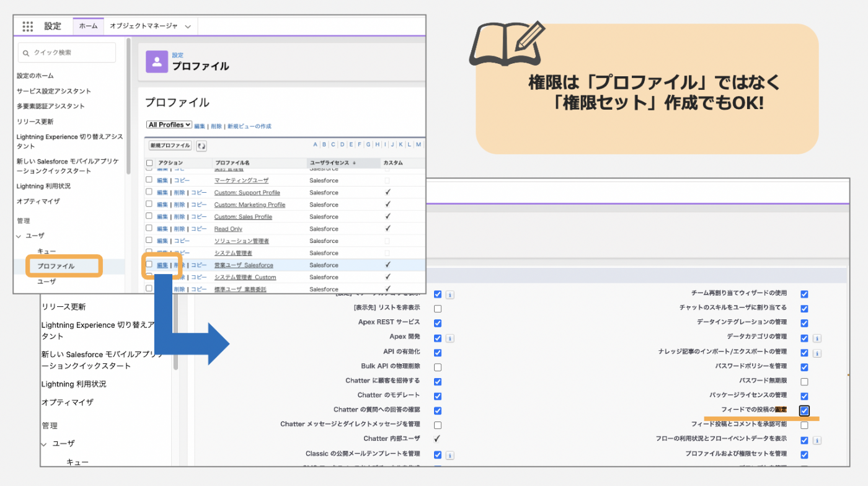Select the Custom: Support Profile row checkbox
Viewport: 868px width, 486px height.
click(149, 192)
